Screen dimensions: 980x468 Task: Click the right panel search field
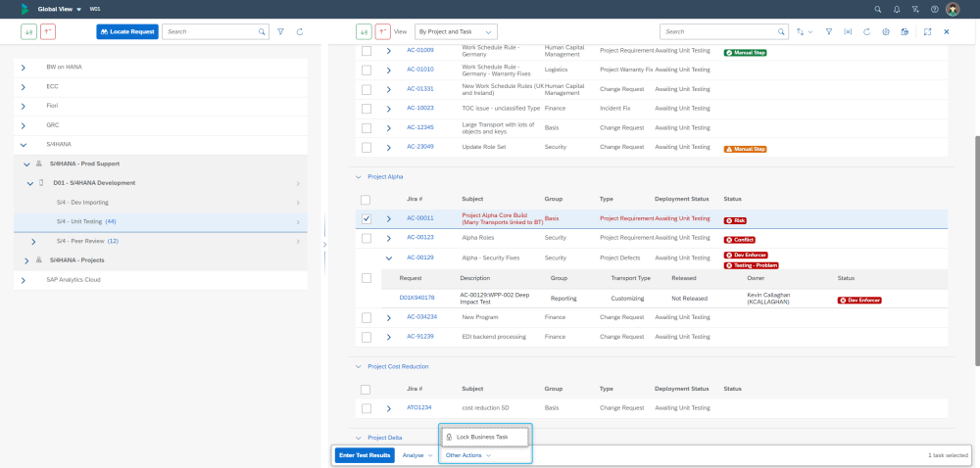(x=717, y=31)
